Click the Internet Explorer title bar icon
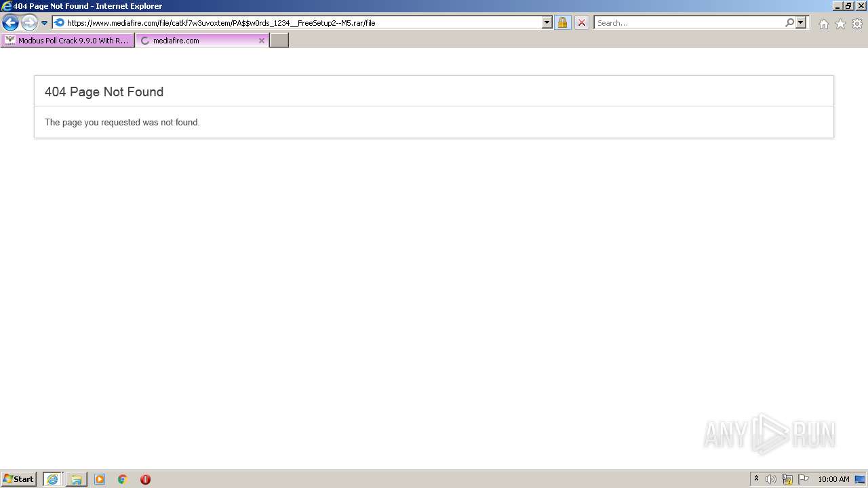868x488 pixels. pyautogui.click(x=7, y=6)
